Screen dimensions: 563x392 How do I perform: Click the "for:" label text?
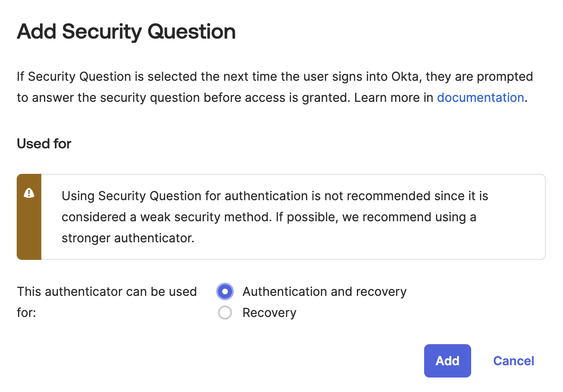tap(26, 313)
